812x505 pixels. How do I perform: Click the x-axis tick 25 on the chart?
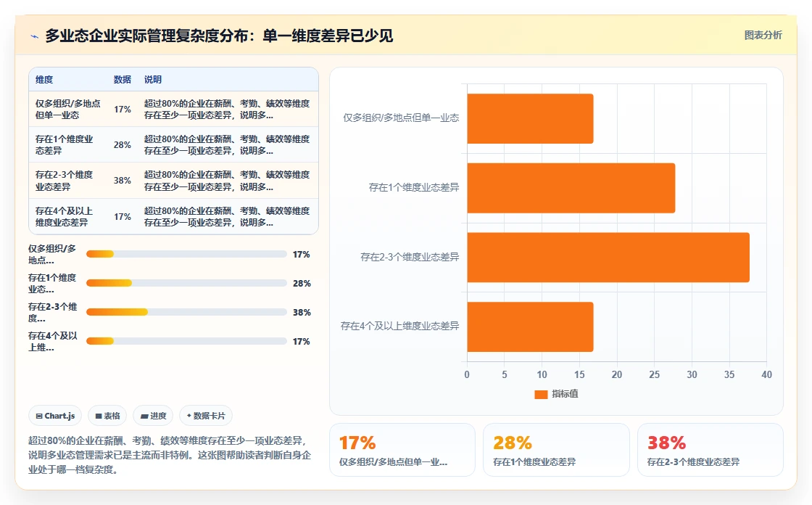pos(655,375)
